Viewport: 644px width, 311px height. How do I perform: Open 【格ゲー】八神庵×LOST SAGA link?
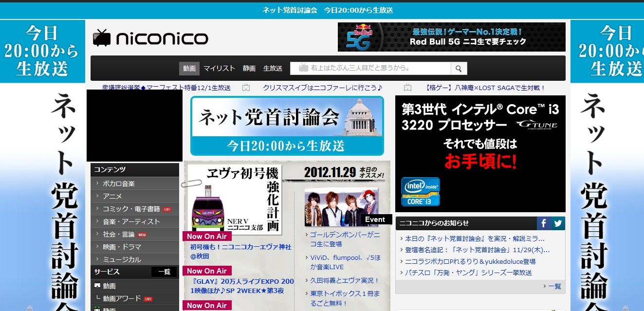[x=485, y=88]
